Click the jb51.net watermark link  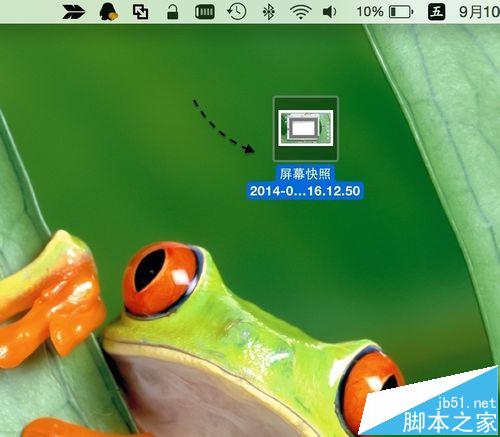(x=466, y=403)
